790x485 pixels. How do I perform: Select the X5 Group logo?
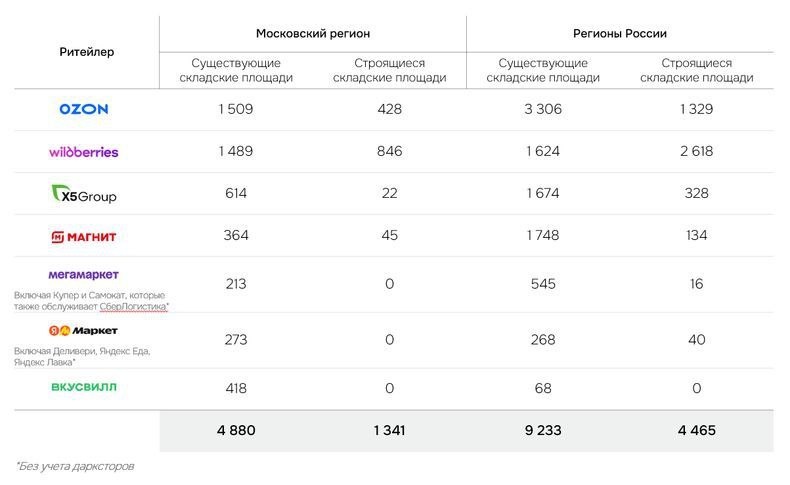(x=84, y=194)
